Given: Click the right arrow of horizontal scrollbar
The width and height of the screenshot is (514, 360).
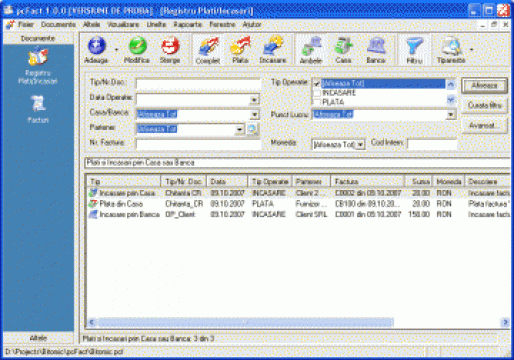Looking at the screenshot, I should pos(505,322).
